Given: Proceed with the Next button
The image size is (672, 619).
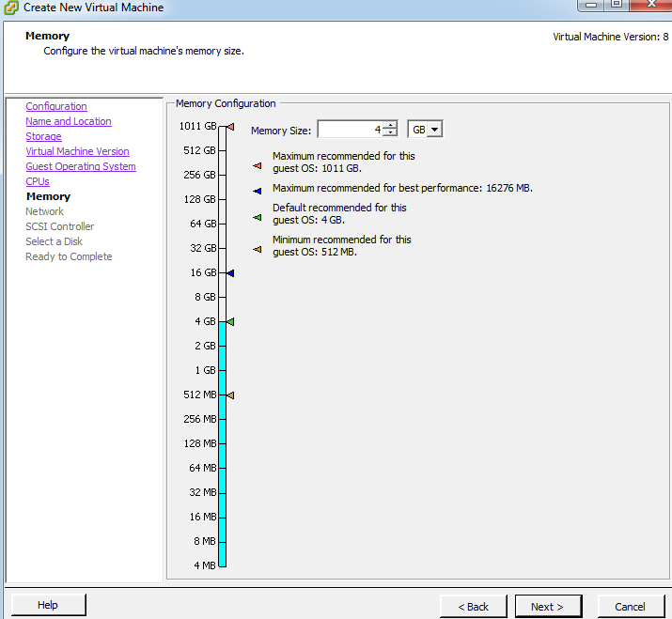Looking at the screenshot, I should (x=548, y=607).
